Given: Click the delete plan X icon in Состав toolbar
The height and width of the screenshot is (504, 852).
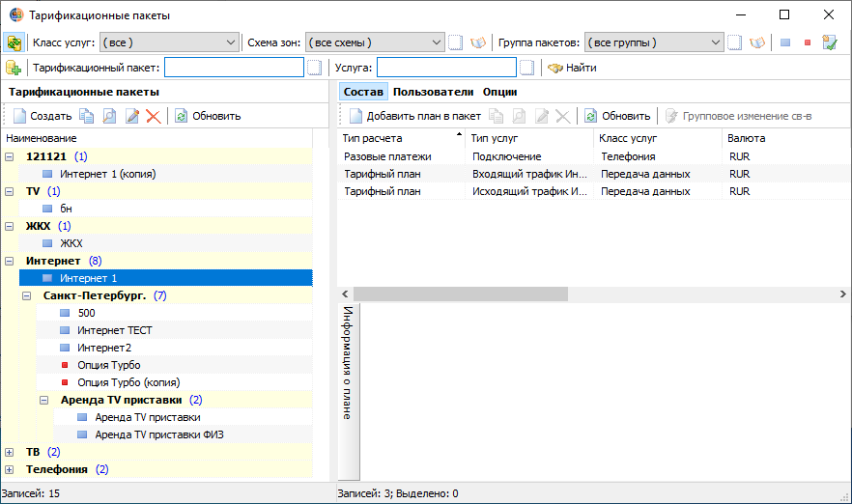Looking at the screenshot, I should (x=563, y=116).
